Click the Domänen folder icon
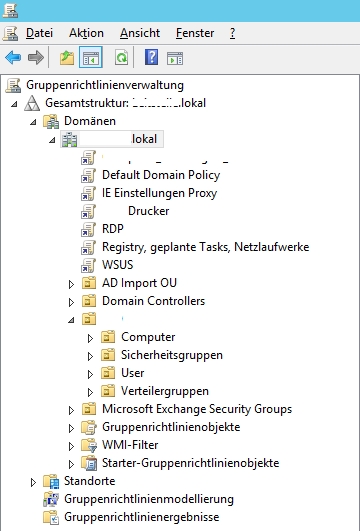Image resolution: width=360 pixels, height=531 pixels. 51,121
